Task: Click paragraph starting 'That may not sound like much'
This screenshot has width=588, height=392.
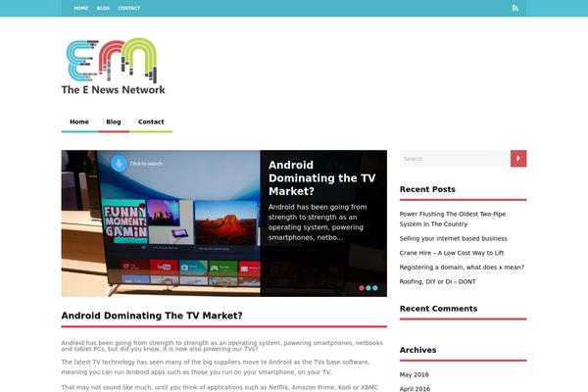Action: [220, 387]
